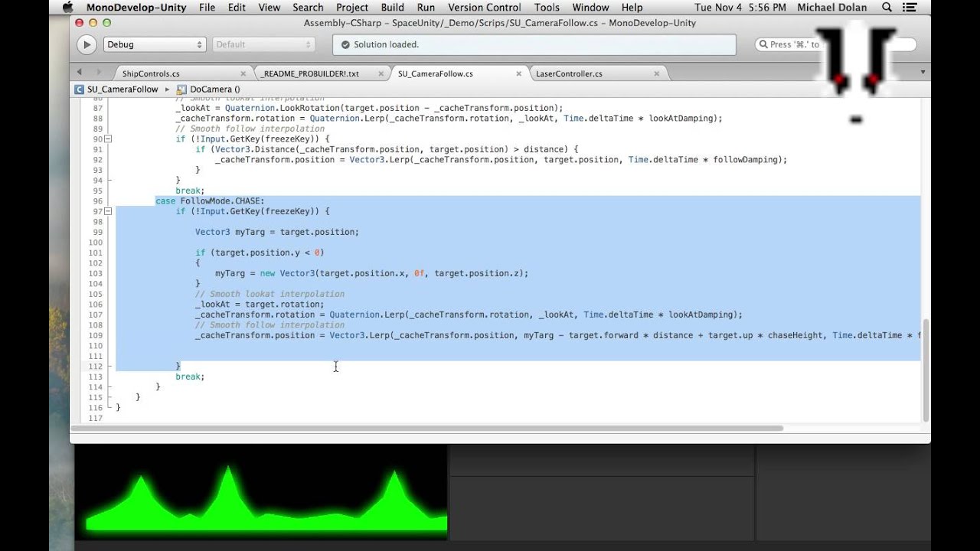980x551 pixels.
Task: Collapse code fold at line 90
Action: (108, 139)
